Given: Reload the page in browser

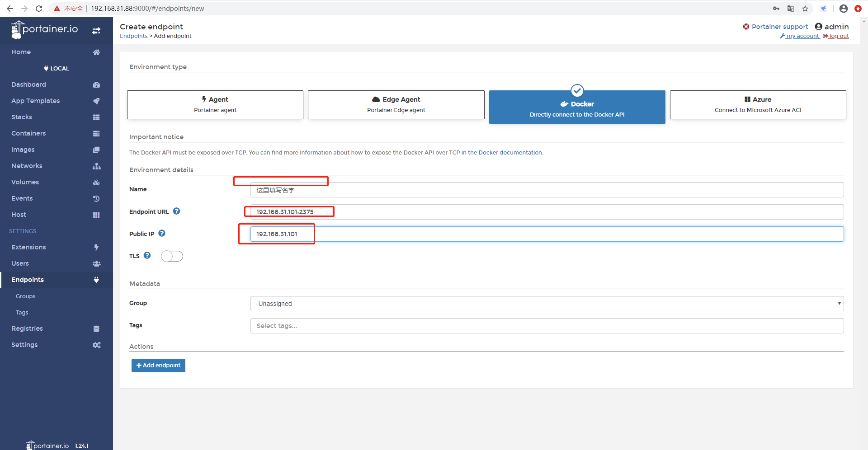Looking at the screenshot, I should point(39,9).
